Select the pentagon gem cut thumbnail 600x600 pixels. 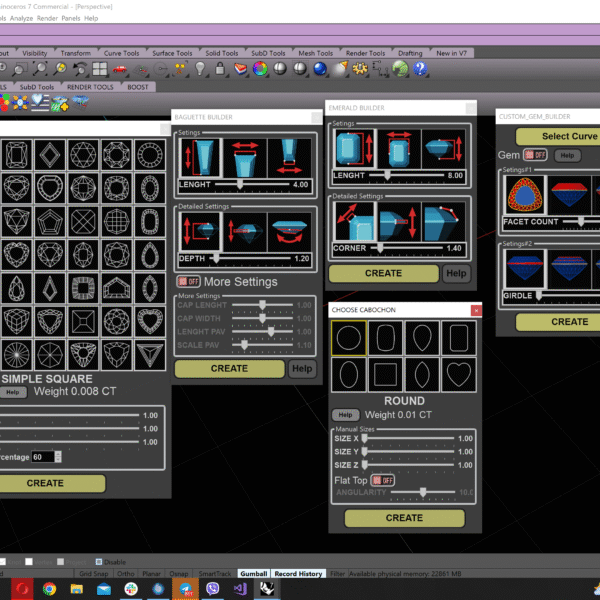tap(50, 221)
